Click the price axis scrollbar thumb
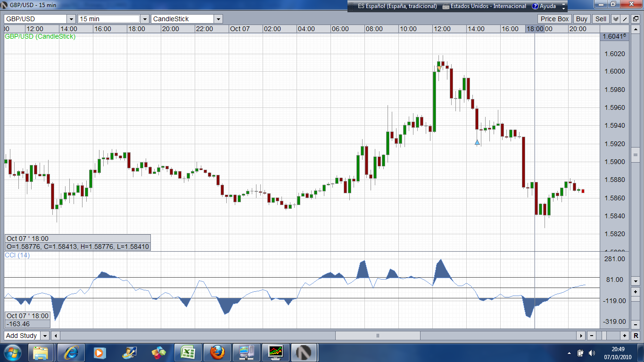Viewport: 644px width, 362px height. (x=636, y=155)
